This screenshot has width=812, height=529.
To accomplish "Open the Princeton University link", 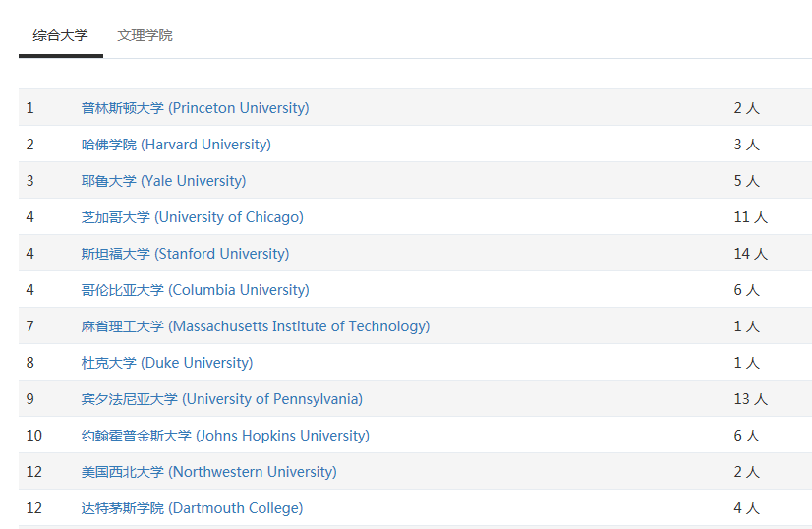I will pos(196,108).
